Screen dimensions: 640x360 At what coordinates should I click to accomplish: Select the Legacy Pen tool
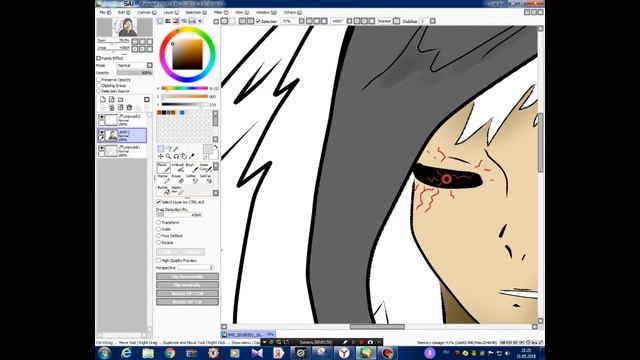click(x=178, y=190)
